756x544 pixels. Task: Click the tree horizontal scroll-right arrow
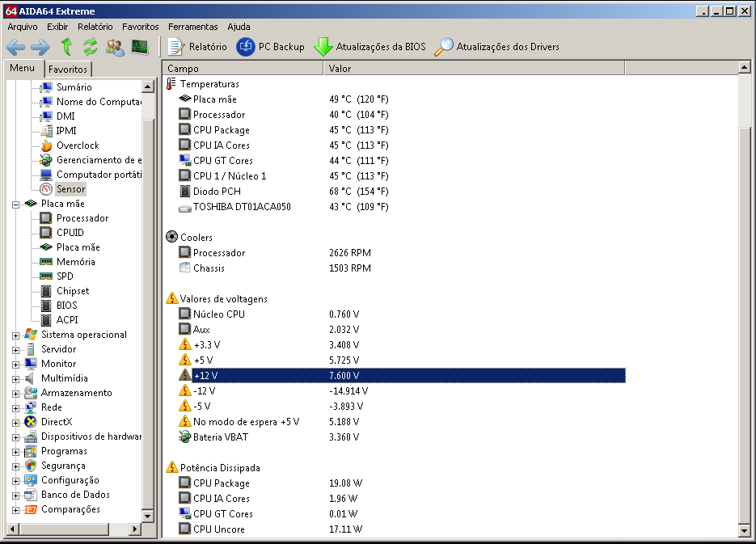coord(135,529)
